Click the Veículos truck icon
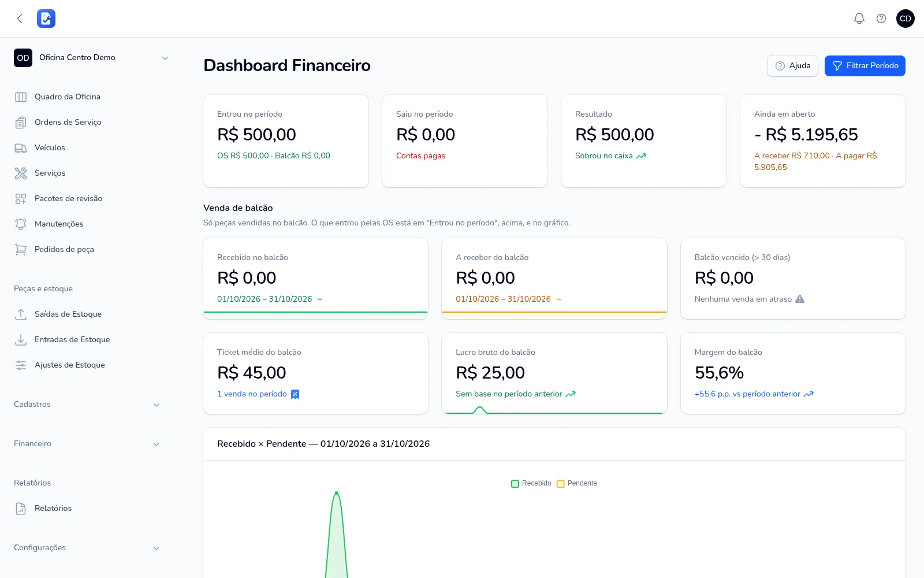 click(x=21, y=148)
